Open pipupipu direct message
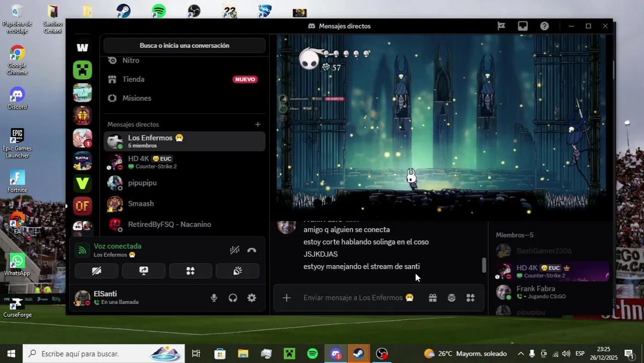Screen dimensions: 644x363 (x=184, y=183)
